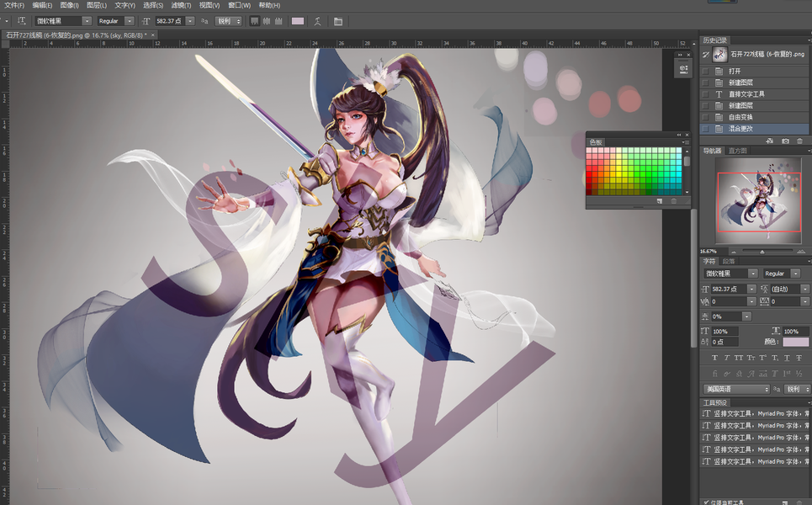Apply subscript text style

coord(775,358)
